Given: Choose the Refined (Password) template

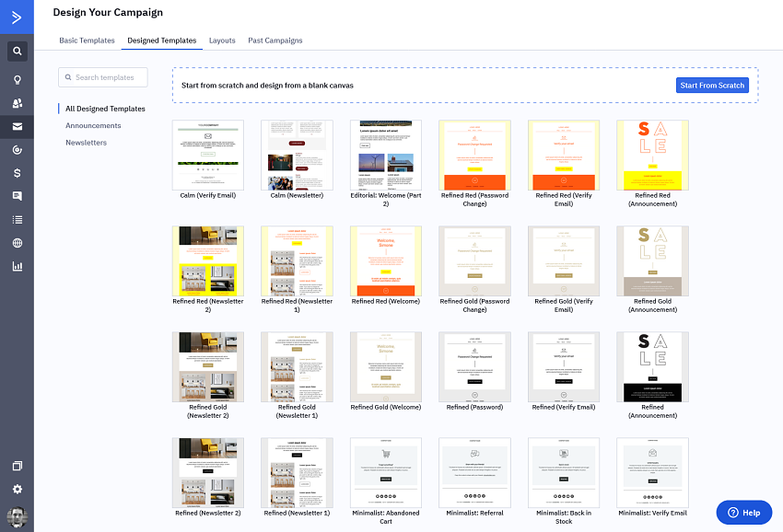Looking at the screenshot, I should point(475,367).
